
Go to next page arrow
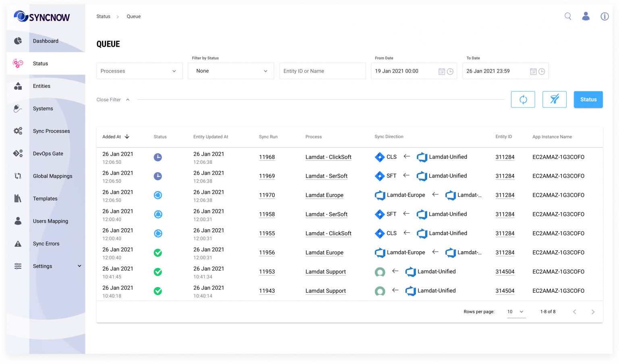point(593,312)
